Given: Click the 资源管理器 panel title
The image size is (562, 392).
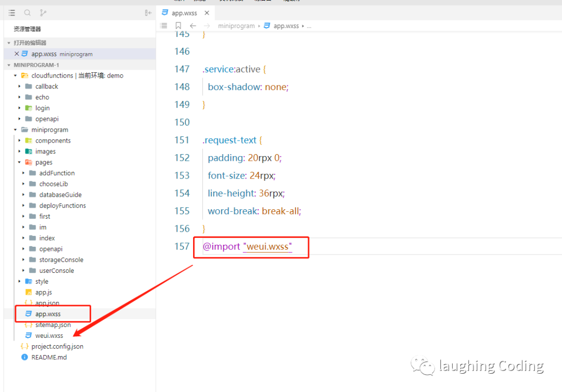Looking at the screenshot, I should 27,29.
